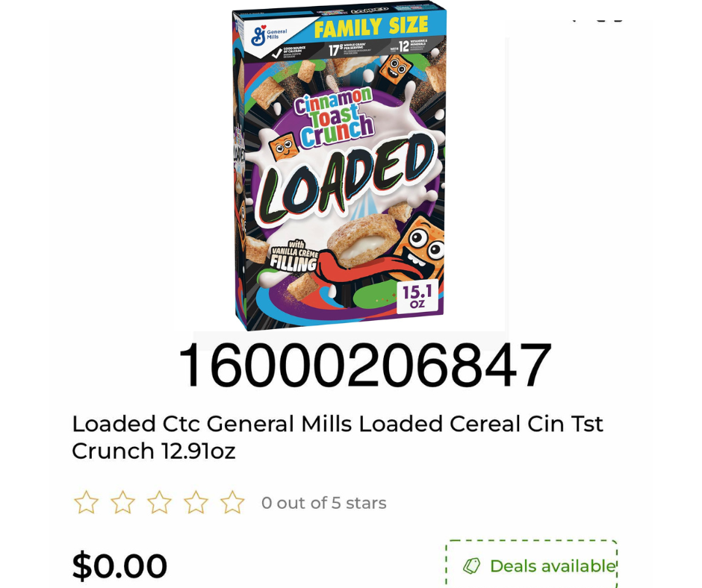Image resolution: width=702 pixels, height=588 pixels.
Task: Click the "0 out of 5 stars" rating text
Action: pos(323,503)
